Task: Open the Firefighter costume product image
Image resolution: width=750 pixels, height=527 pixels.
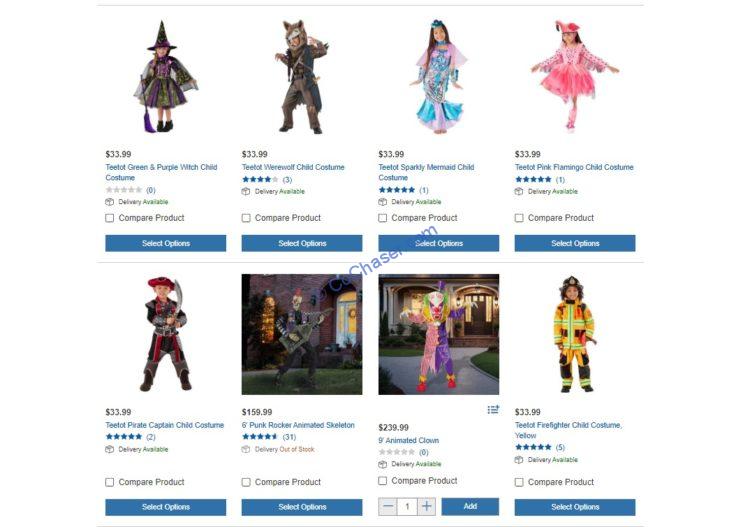Action: point(574,334)
